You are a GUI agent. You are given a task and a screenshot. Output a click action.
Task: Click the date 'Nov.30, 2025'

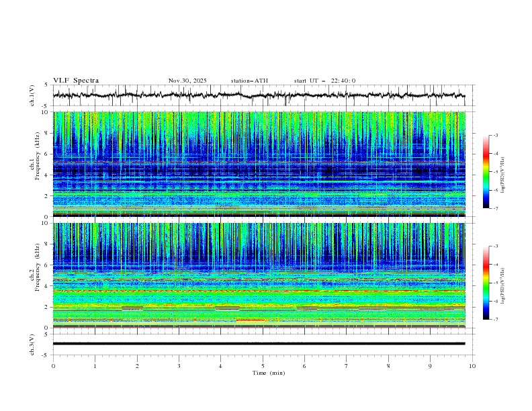(187, 81)
